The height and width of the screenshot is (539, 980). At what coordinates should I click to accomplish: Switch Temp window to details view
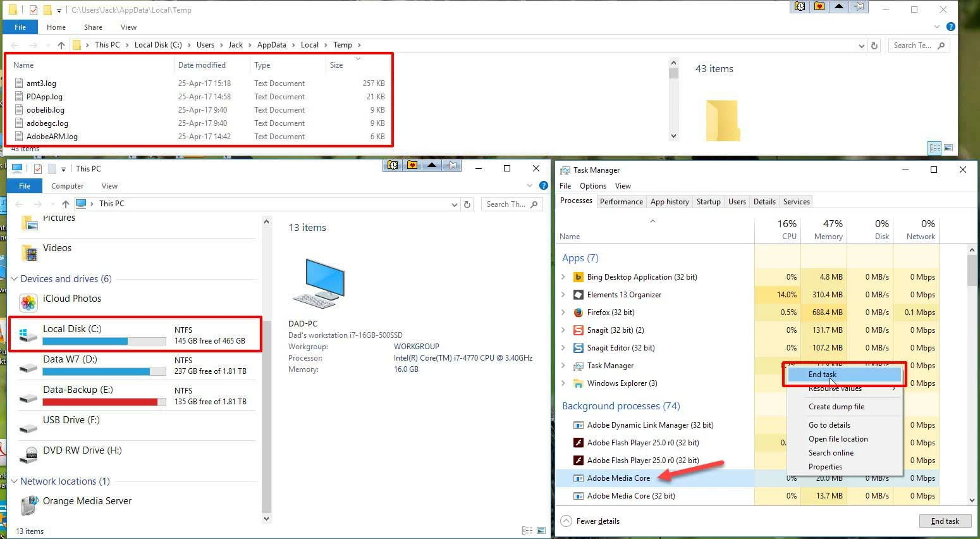coord(934,148)
